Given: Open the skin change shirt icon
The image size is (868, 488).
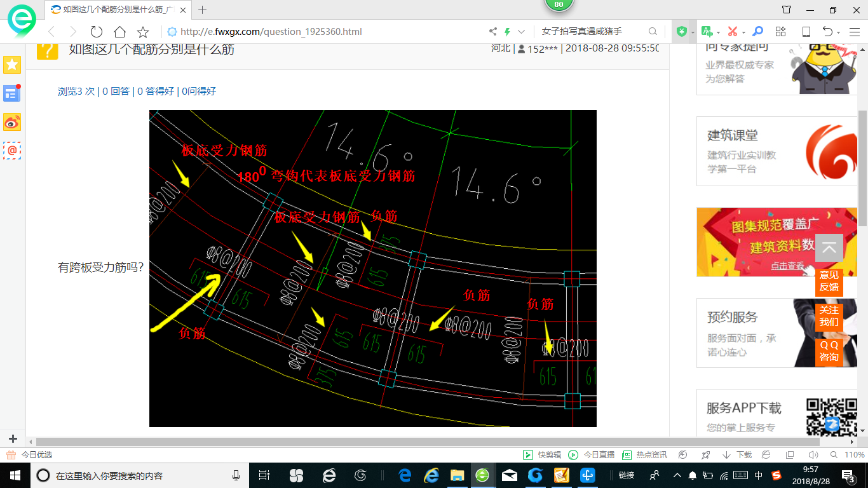Looking at the screenshot, I should pos(787,10).
